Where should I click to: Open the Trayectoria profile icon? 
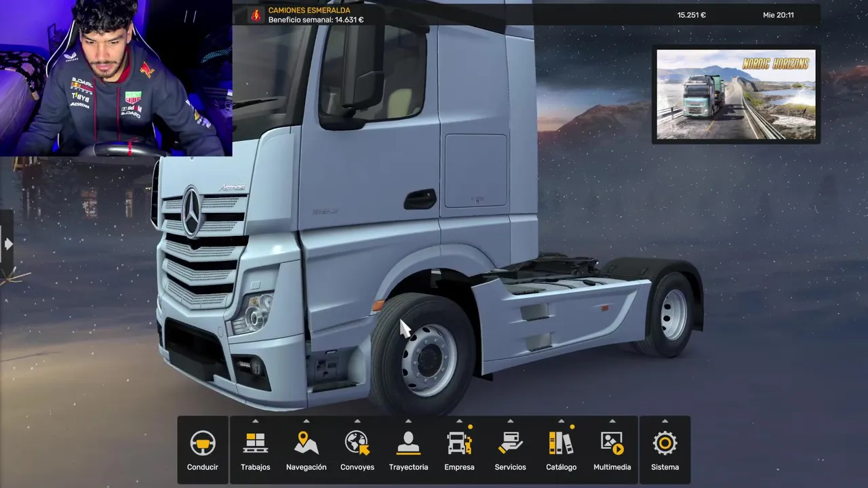408,443
